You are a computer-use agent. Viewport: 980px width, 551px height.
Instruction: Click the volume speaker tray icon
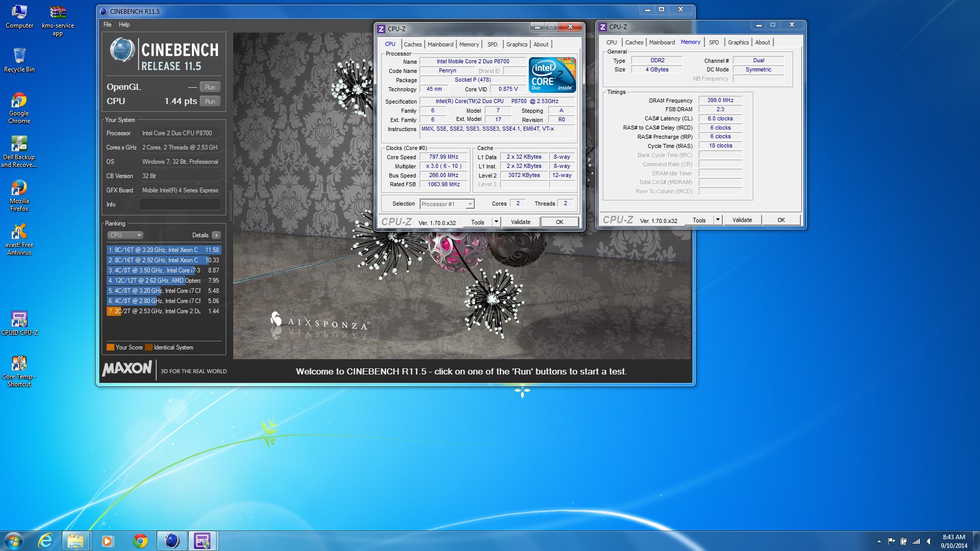coord(929,541)
